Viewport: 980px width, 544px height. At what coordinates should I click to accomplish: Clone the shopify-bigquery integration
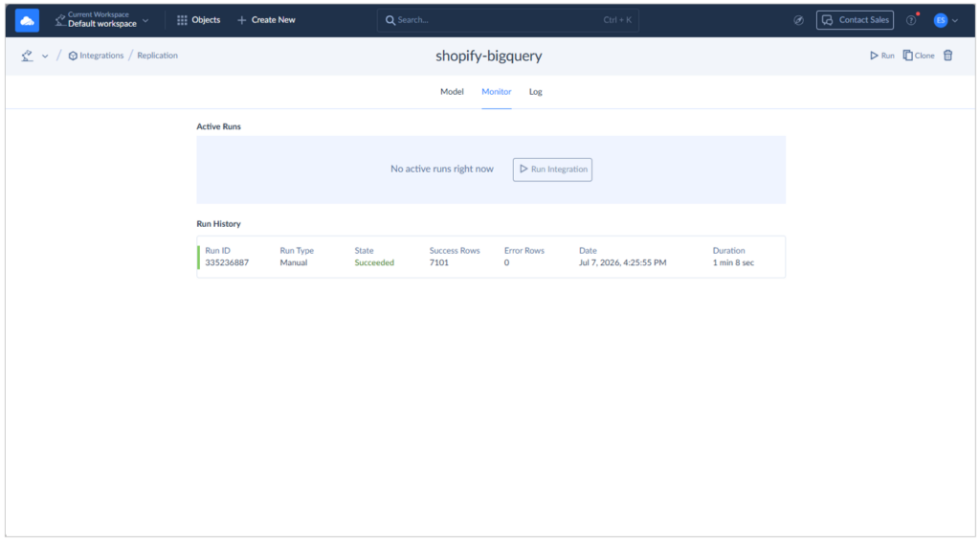(919, 56)
